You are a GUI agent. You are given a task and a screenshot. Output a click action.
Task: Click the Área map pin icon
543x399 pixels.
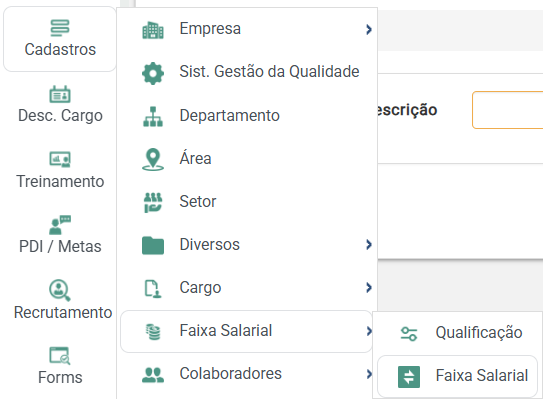tap(153, 159)
